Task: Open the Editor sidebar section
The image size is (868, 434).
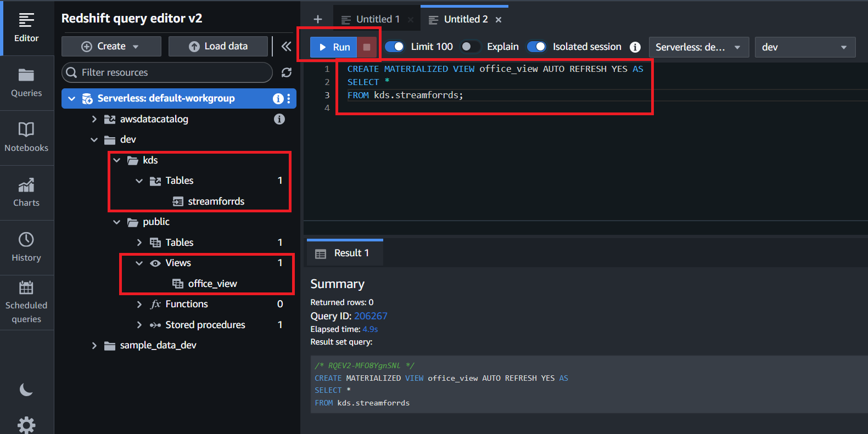Action: [26, 28]
